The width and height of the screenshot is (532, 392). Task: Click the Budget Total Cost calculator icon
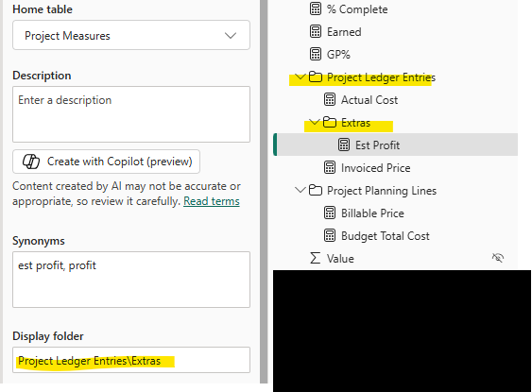click(330, 236)
